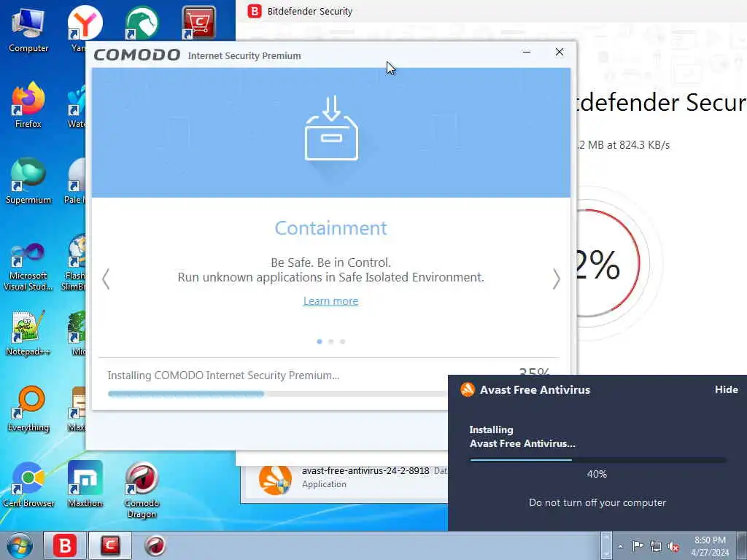Launch Comodo Dragon from the desktop
747x560 pixels.
tap(142, 491)
